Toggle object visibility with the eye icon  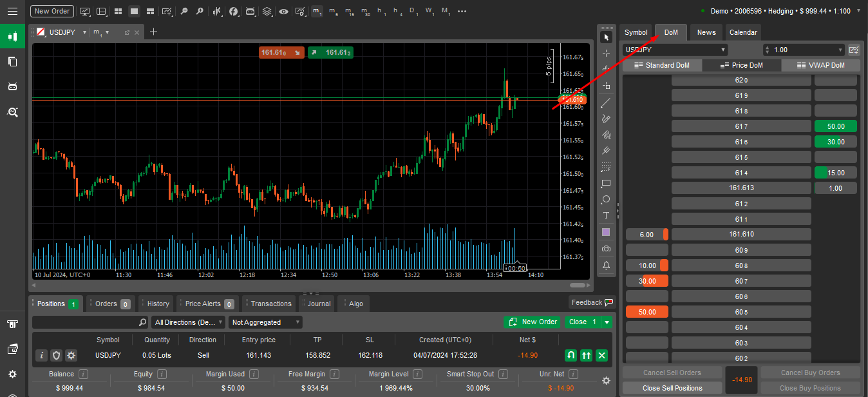(x=283, y=11)
